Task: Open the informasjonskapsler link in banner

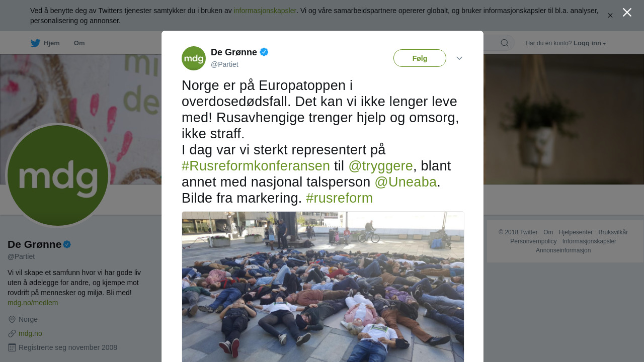Action: 265,11
